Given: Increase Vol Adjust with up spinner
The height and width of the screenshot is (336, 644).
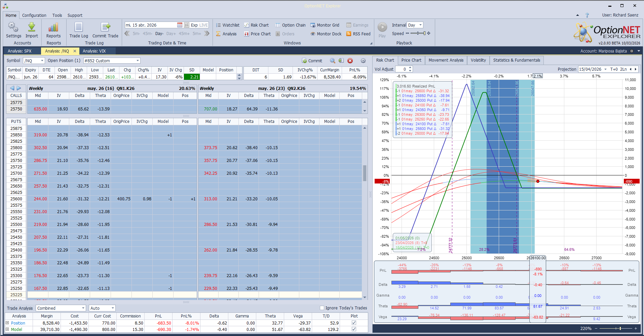Looking at the screenshot, I should [x=410, y=68].
